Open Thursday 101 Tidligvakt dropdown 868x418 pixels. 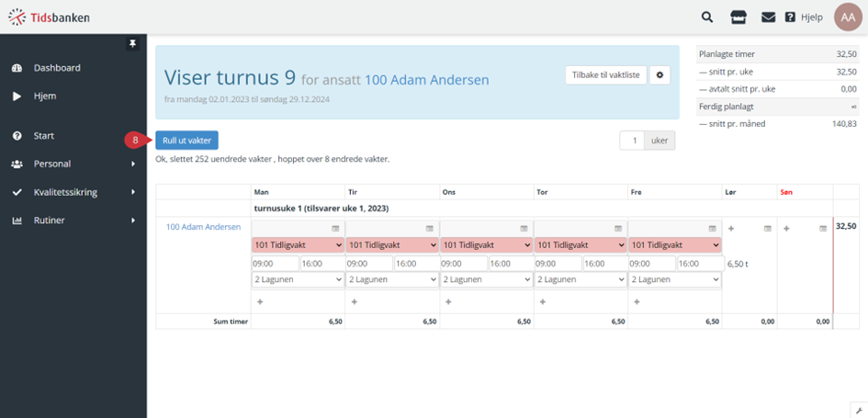click(x=581, y=244)
